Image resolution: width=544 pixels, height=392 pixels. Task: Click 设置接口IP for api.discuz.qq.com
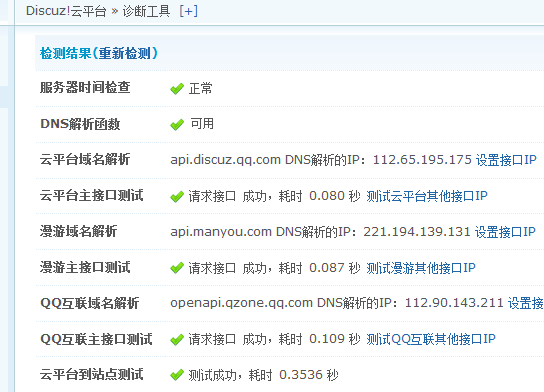point(506,160)
